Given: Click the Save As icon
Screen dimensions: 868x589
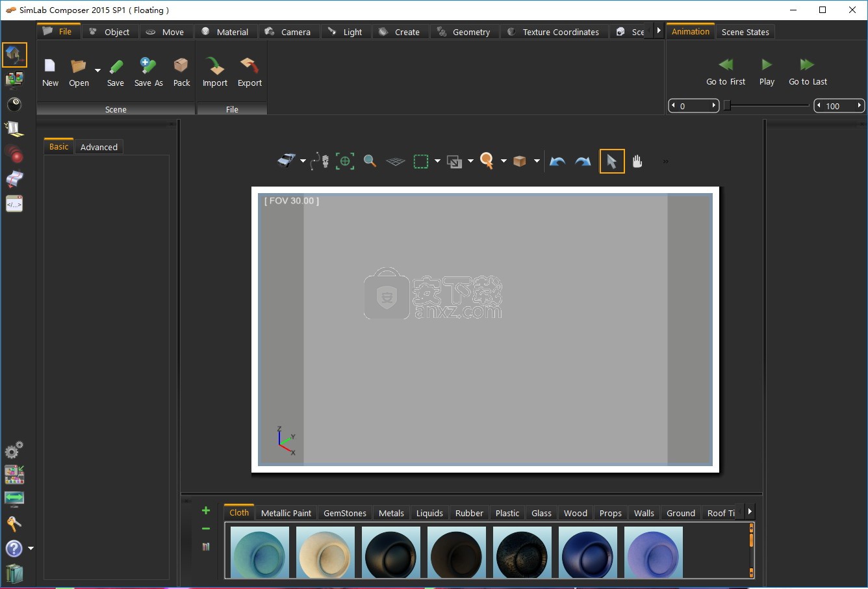Looking at the screenshot, I should coord(147,66).
